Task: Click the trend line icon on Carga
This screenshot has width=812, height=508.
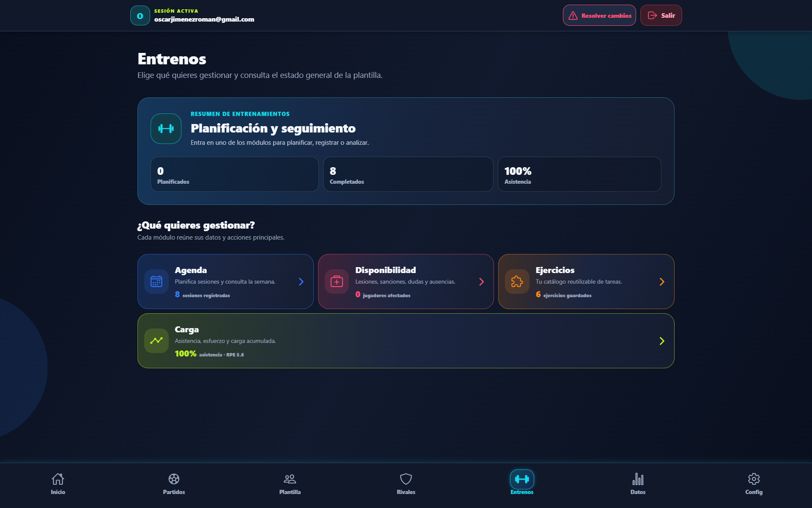Action: coord(156,341)
